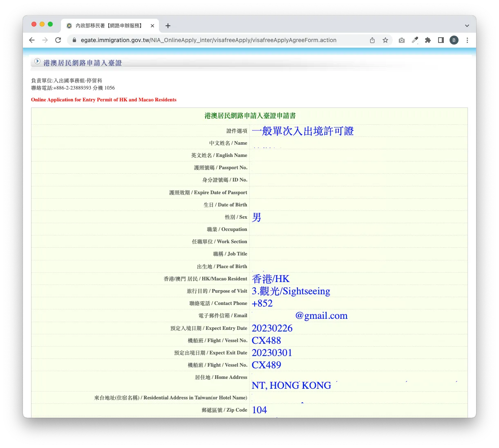
Task: Click the 生日 / Date of Birth label
Action: tap(225, 205)
